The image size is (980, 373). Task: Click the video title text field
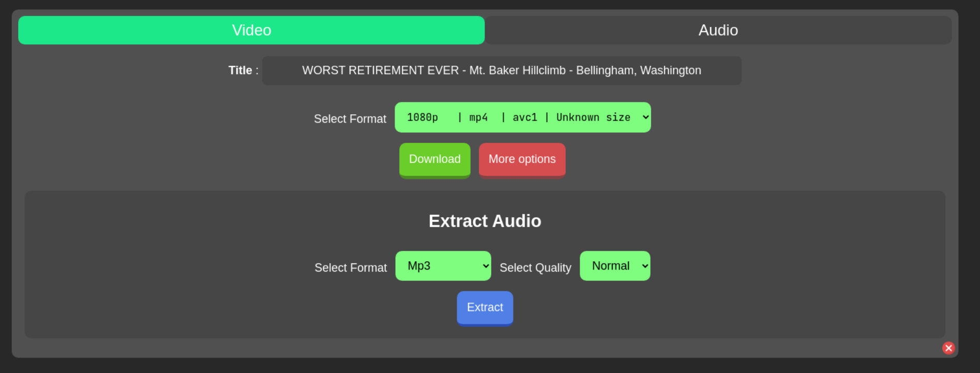[x=501, y=71]
